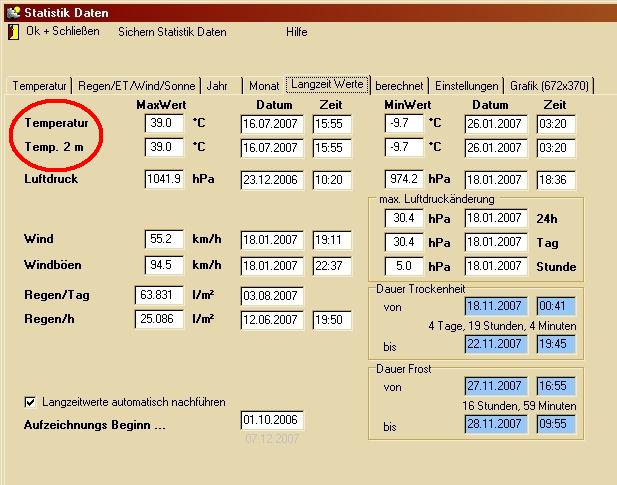Open the Jahr tab
The height and width of the screenshot is (485, 617).
point(217,86)
